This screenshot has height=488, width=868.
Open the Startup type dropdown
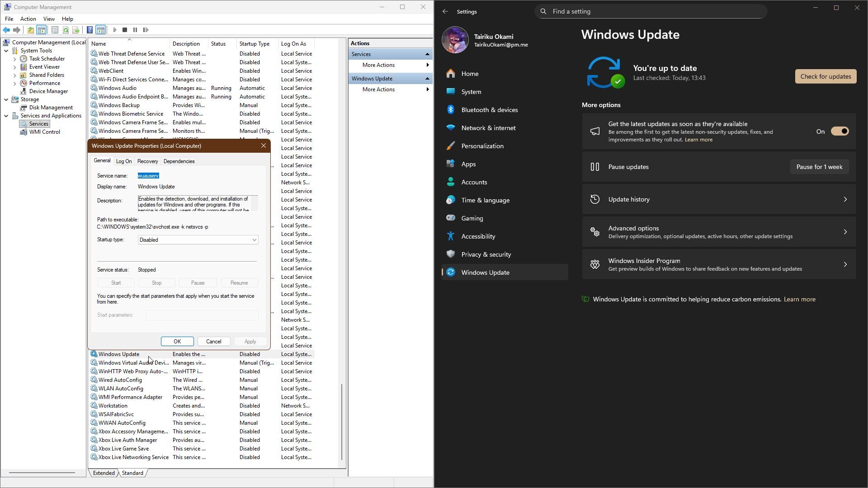pyautogui.click(x=198, y=240)
